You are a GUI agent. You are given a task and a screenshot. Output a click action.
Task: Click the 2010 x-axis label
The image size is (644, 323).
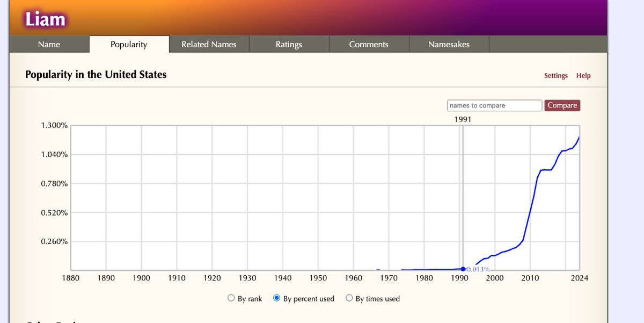[530, 278]
